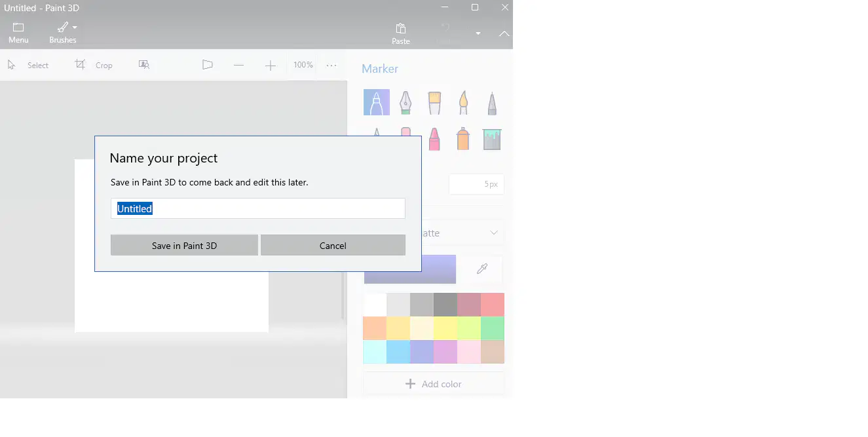This screenshot has width=868, height=437.
Task: Open the dropdown arrow beside Undo
Action: click(x=478, y=33)
